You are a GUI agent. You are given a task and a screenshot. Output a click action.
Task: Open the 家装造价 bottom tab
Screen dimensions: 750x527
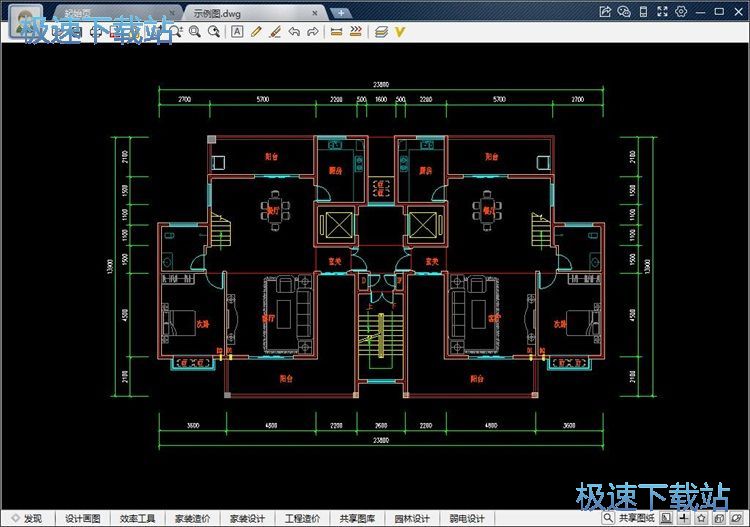(x=192, y=518)
